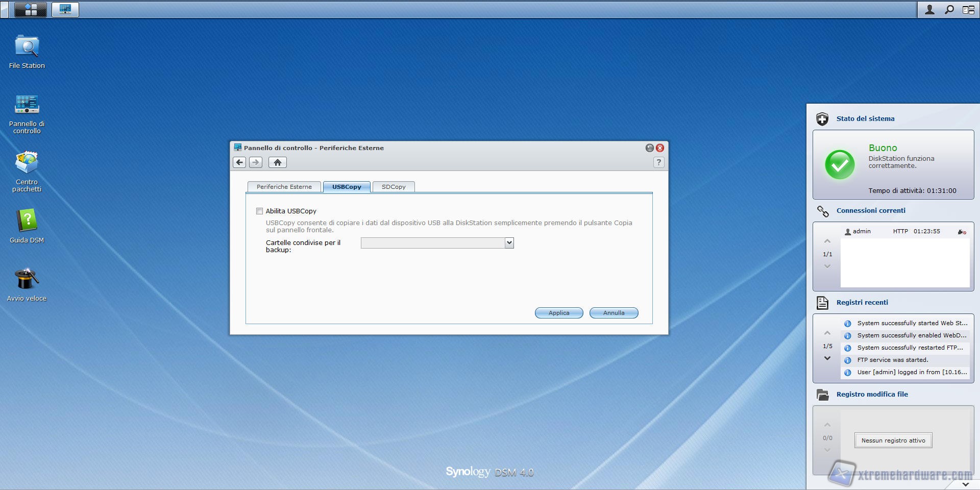Enable the Abilita USBCopy checkbox
The image size is (980, 490).
click(x=259, y=211)
